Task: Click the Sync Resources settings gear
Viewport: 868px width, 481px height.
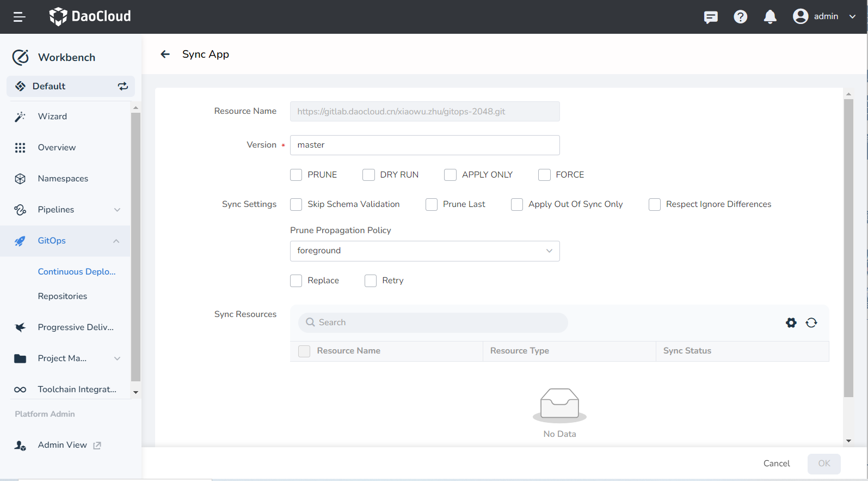Action: [x=791, y=322]
